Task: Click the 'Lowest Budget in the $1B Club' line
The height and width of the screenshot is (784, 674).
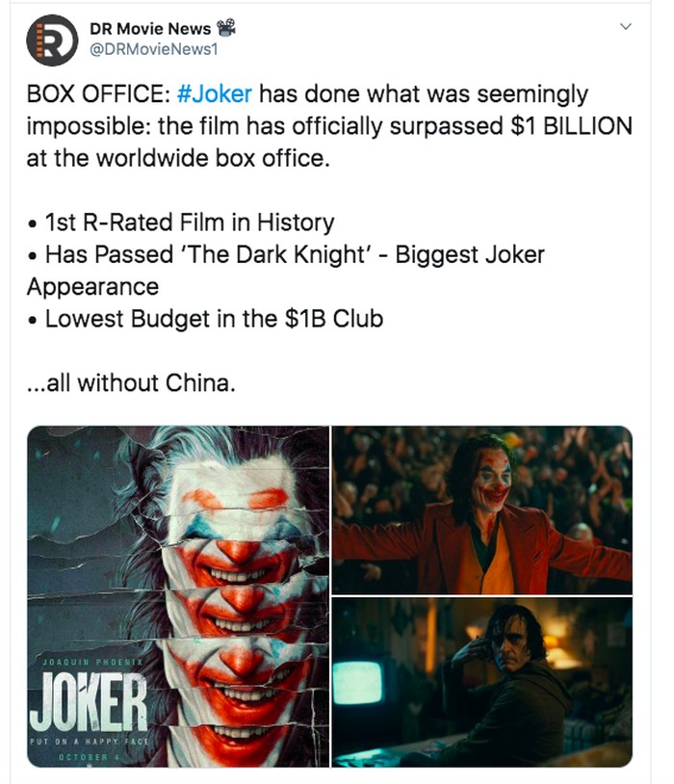Action: [205, 319]
